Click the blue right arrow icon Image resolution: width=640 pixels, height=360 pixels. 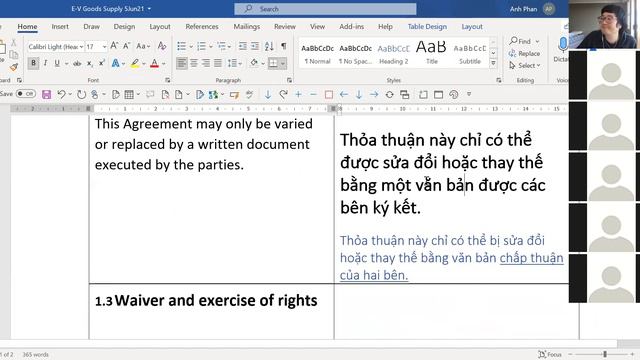(374, 95)
